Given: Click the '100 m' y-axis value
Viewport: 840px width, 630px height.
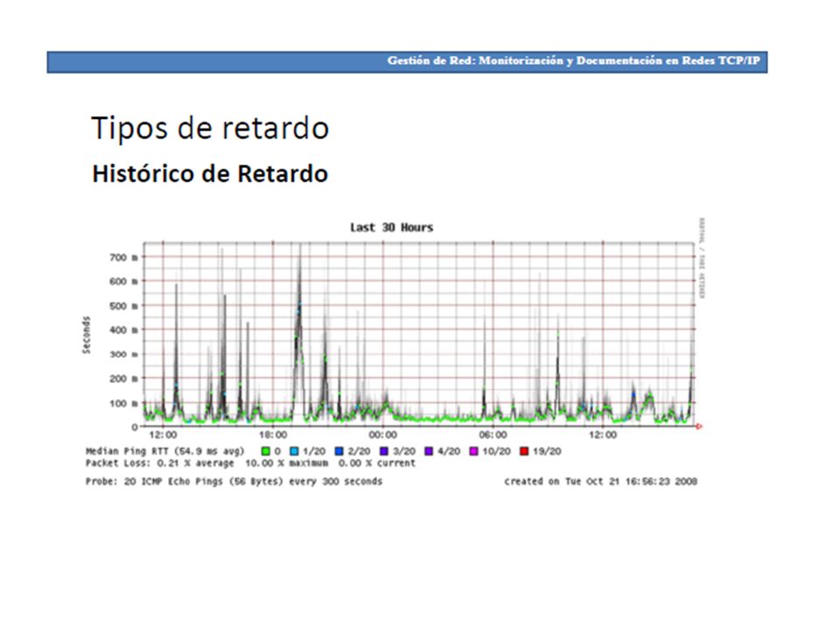Looking at the screenshot, I should [123, 402].
